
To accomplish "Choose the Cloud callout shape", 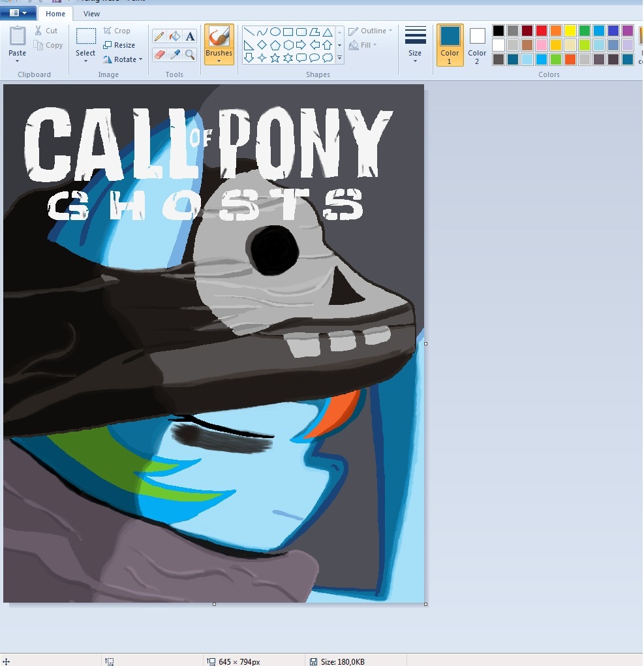I will click(x=328, y=57).
